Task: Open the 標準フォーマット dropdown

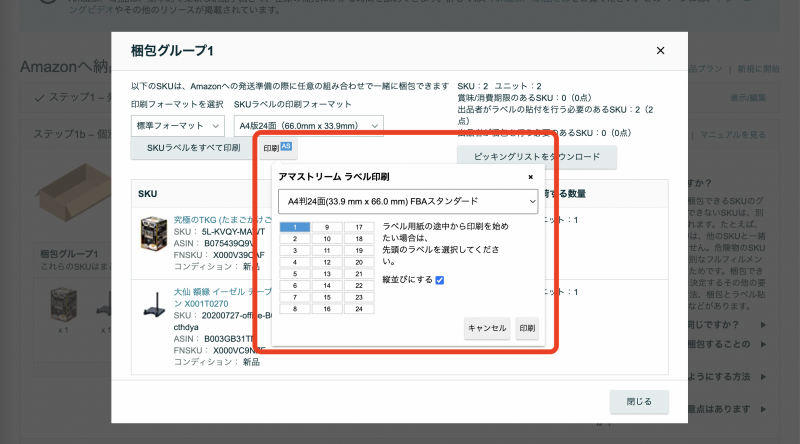Action: coord(178,126)
